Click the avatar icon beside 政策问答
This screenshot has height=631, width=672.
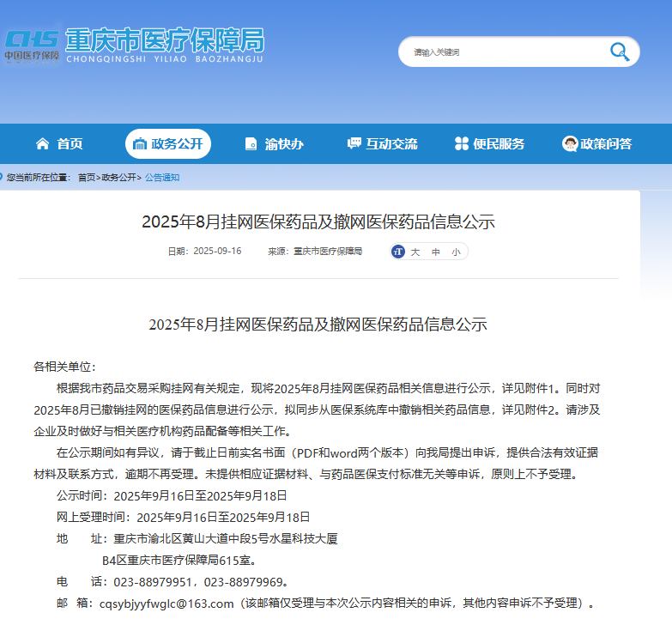coord(570,143)
